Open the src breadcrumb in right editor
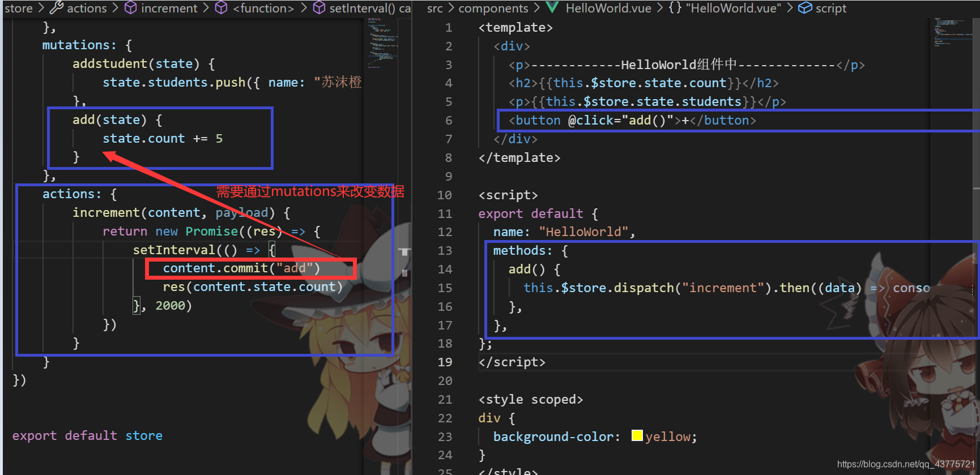Image resolution: width=980 pixels, height=475 pixels. tap(434, 8)
